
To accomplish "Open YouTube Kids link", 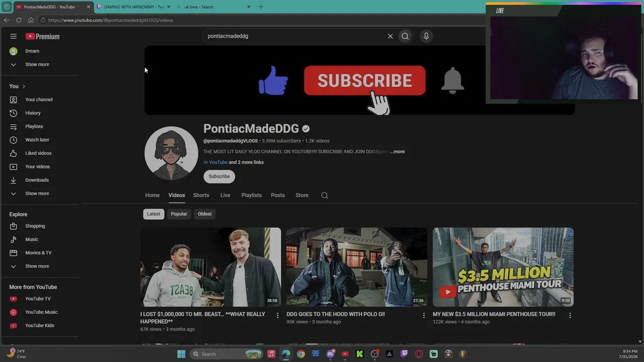I will (x=40, y=326).
